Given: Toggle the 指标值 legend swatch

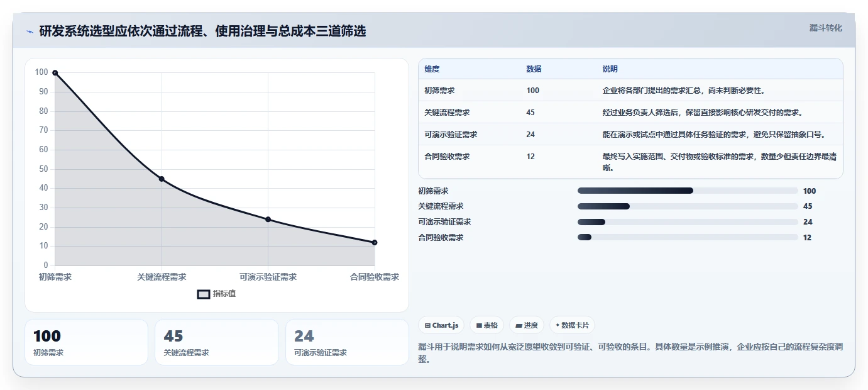Looking at the screenshot, I should (204, 294).
